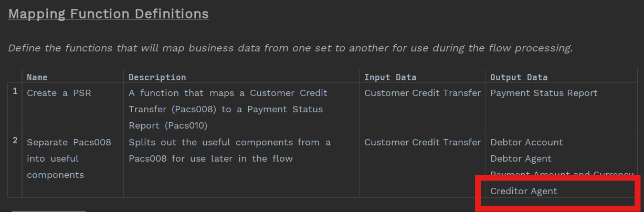Click Customer Credit Transfer input in row 2
Image resolution: width=644 pixels, height=212 pixels.
[x=422, y=143]
